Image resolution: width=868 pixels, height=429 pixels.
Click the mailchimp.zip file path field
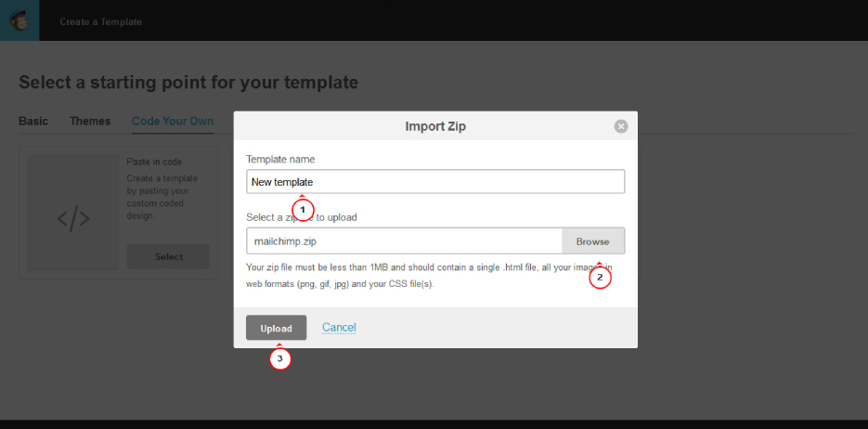[x=404, y=241]
